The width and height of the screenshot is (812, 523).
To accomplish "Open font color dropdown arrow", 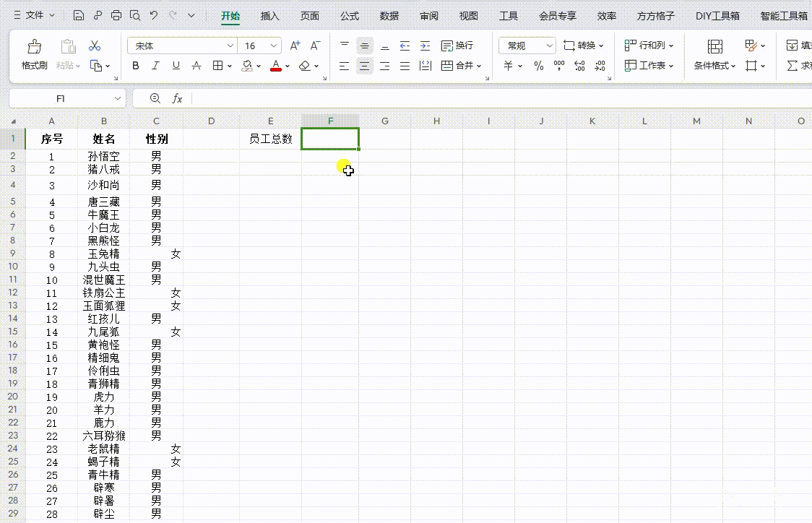I will (288, 66).
